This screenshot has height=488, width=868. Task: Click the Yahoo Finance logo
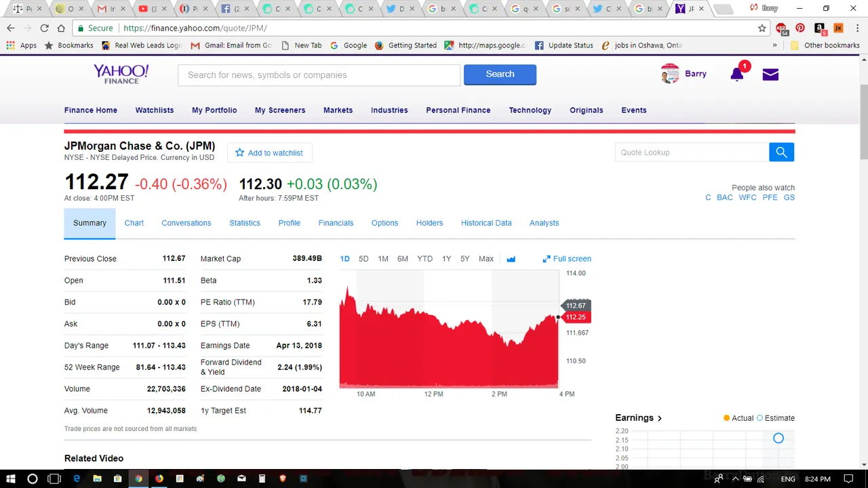point(121,74)
